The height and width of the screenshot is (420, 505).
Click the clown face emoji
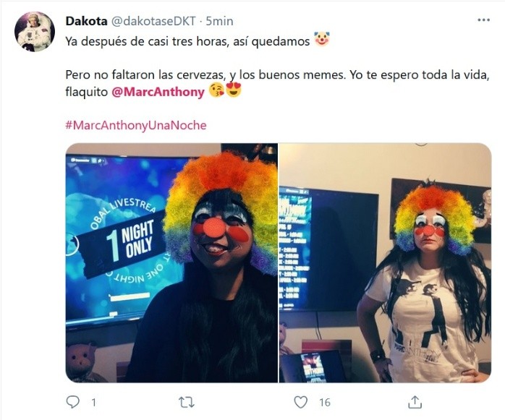click(322, 39)
